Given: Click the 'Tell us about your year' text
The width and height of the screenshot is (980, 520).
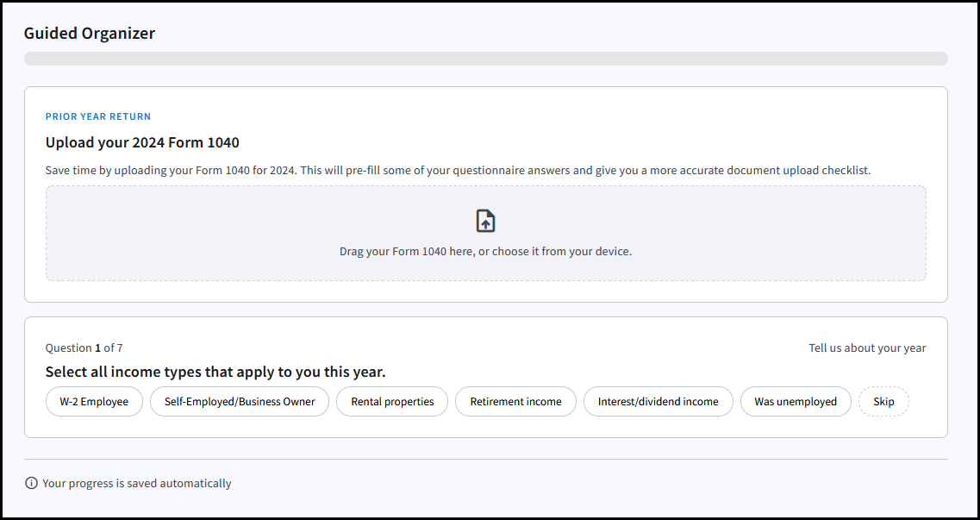Looking at the screenshot, I should click(x=867, y=348).
